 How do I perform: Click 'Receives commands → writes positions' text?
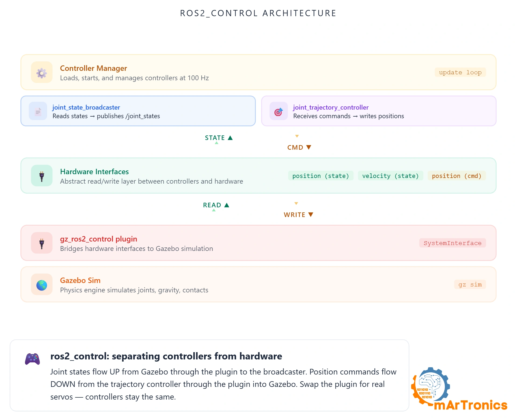[348, 116]
